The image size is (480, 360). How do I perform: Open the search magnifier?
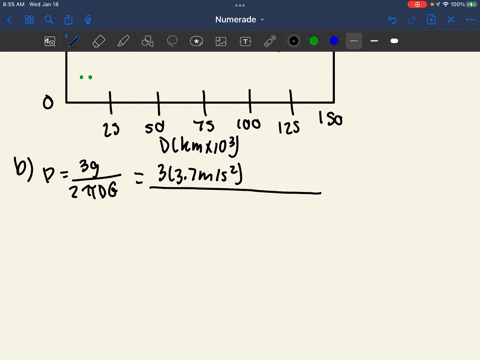pyautogui.click(x=49, y=20)
